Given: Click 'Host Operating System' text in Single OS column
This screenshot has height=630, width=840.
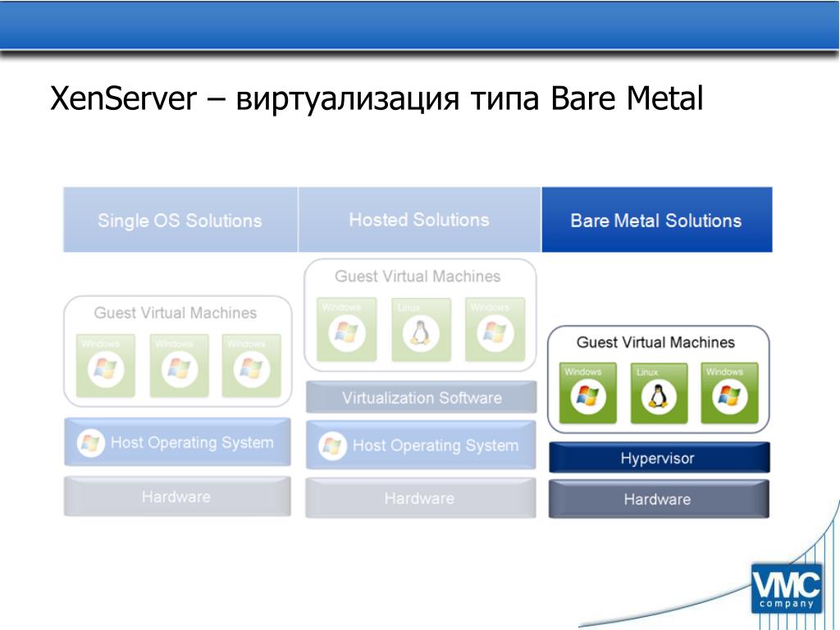Looking at the screenshot, I should [192, 443].
